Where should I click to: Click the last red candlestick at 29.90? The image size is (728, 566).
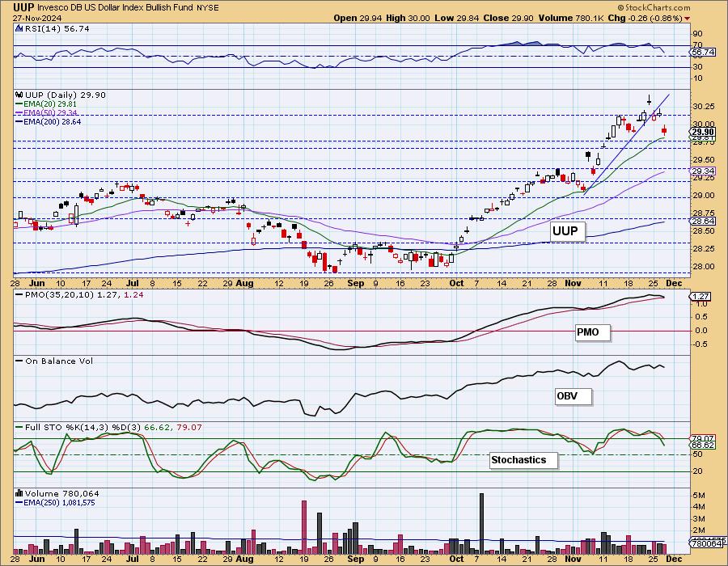[x=664, y=130]
